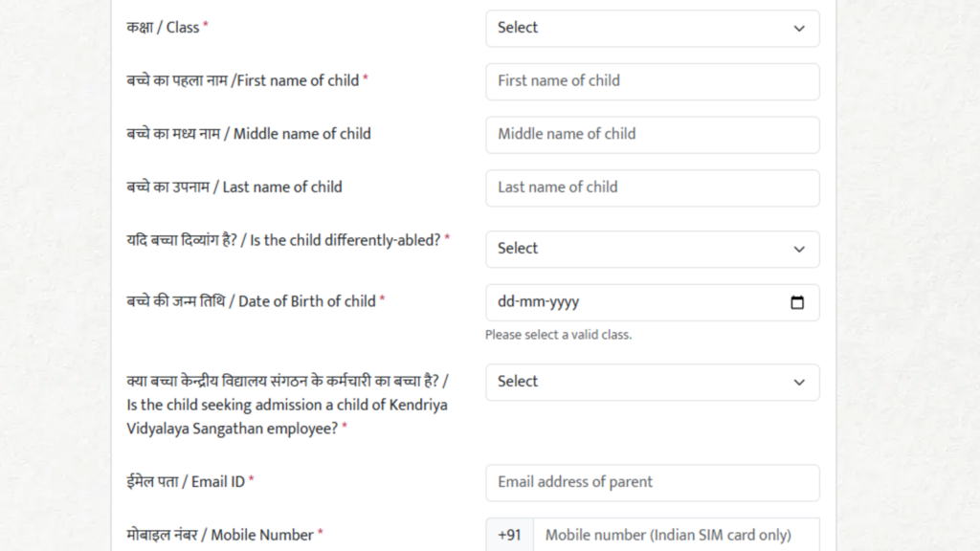
Task: Click the 'Please select a valid class' message
Action: [x=558, y=335]
